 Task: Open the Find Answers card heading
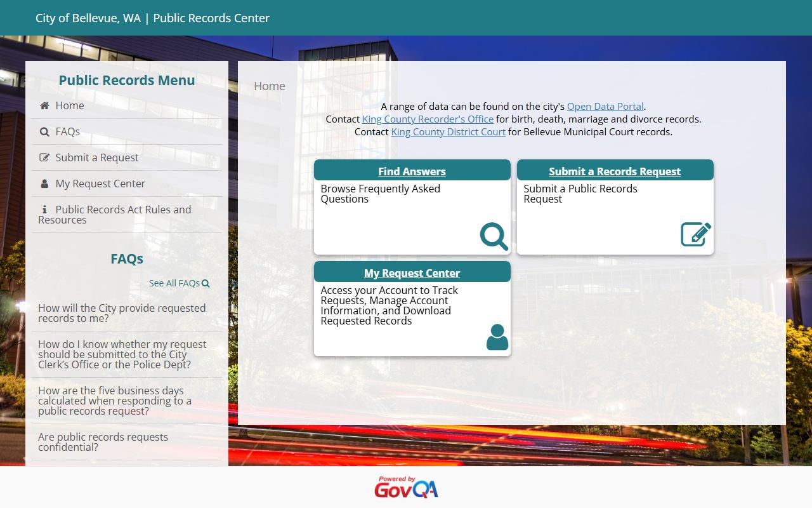(x=412, y=171)
